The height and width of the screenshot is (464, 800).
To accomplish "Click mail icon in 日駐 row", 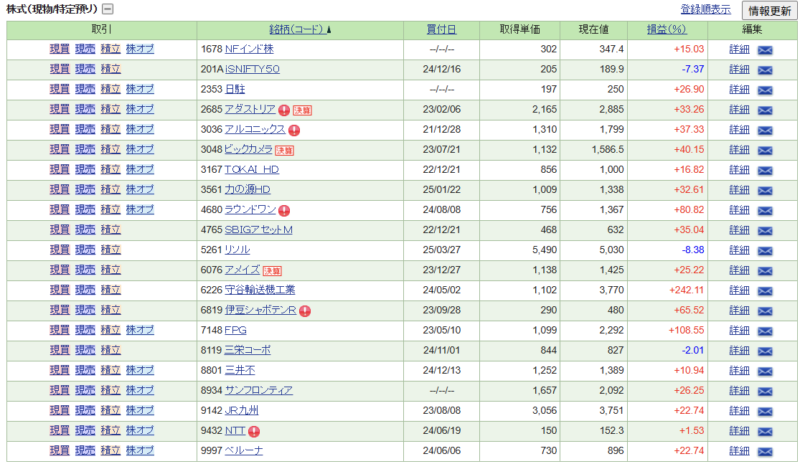I will pos(765,90).
